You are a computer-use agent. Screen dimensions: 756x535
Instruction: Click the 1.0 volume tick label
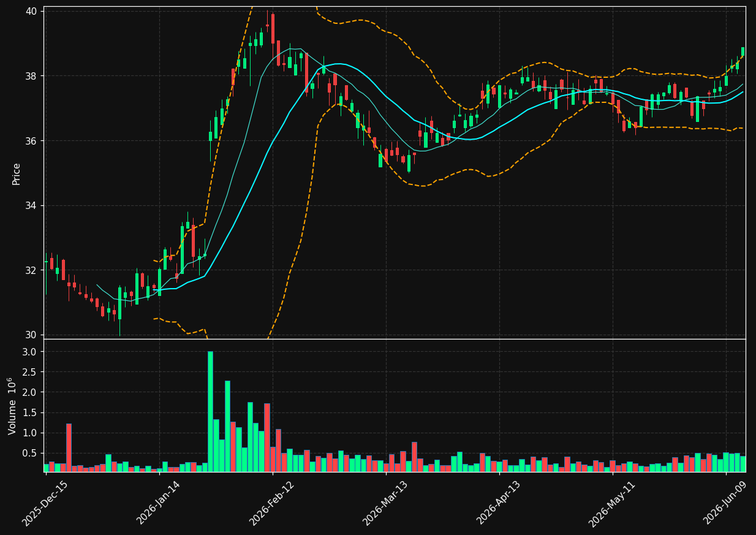pos(30,433)
